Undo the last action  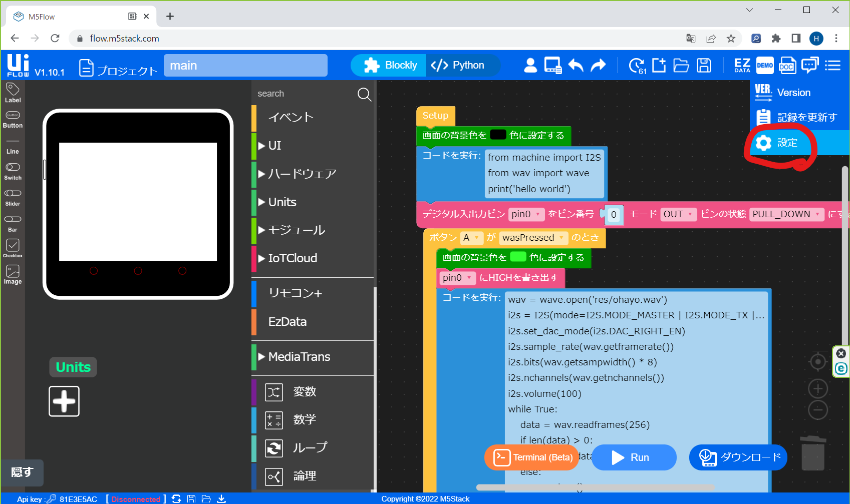coord(576,65)
